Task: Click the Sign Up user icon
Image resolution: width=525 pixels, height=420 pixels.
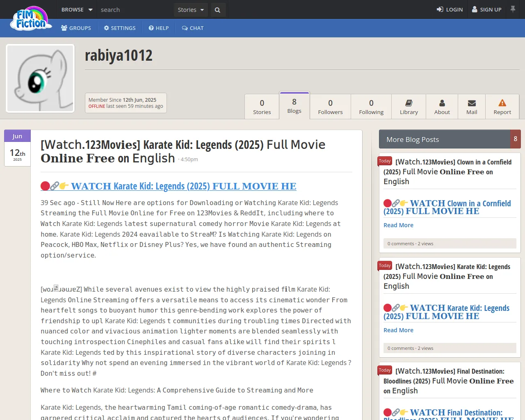Action: [x=475, y=9]
